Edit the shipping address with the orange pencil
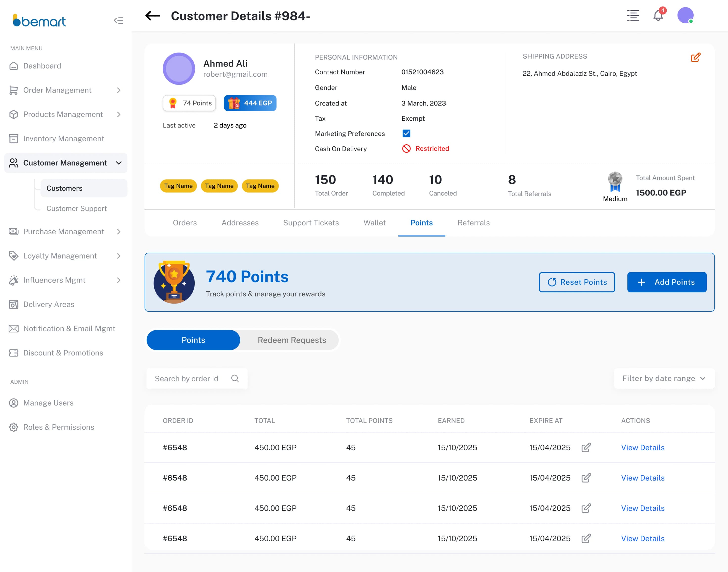This screenshot has width=728, height=572. [696, 57]
